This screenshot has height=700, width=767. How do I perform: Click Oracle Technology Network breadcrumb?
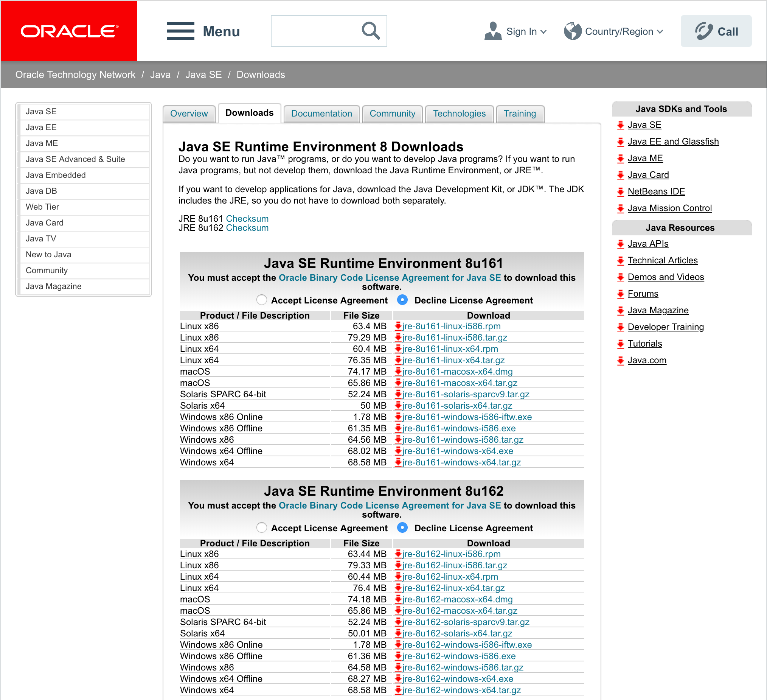pos(75,75)
